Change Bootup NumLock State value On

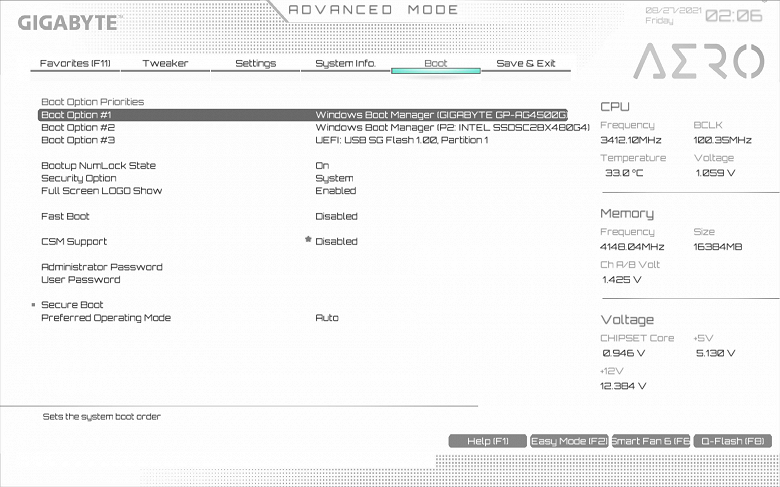tap(322, 166)
